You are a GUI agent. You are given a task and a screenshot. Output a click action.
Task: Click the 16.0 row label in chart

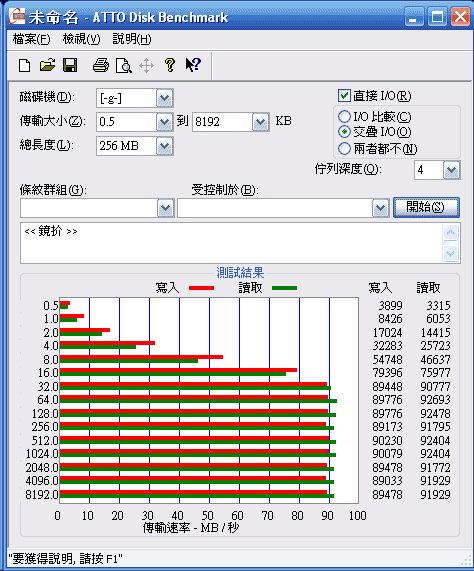click(x=48, y=373)
